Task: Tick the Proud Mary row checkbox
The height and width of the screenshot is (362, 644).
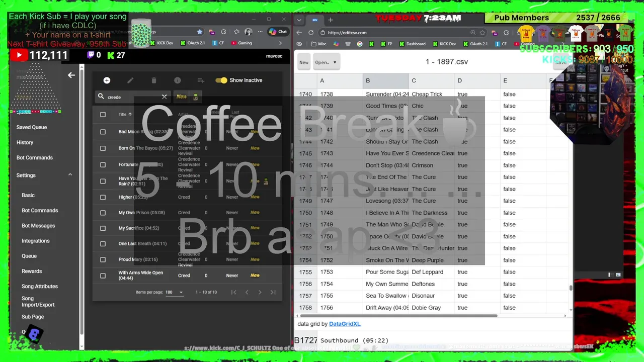Action: (103, 259)
